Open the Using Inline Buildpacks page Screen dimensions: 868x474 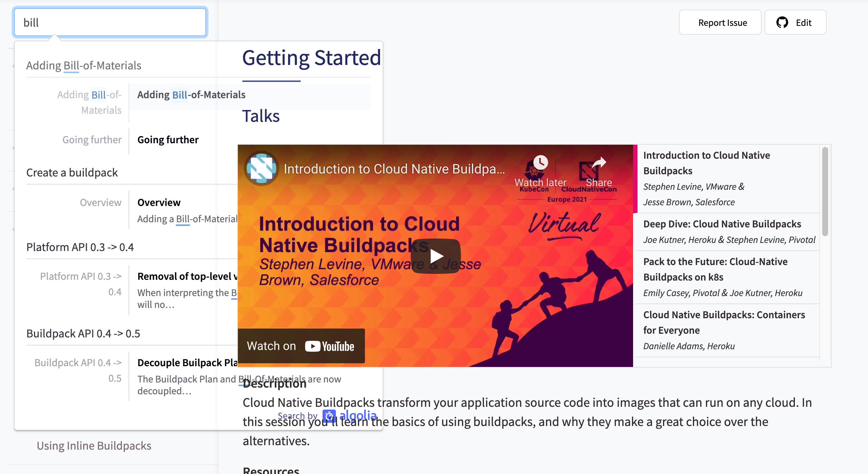pos(94,446)
